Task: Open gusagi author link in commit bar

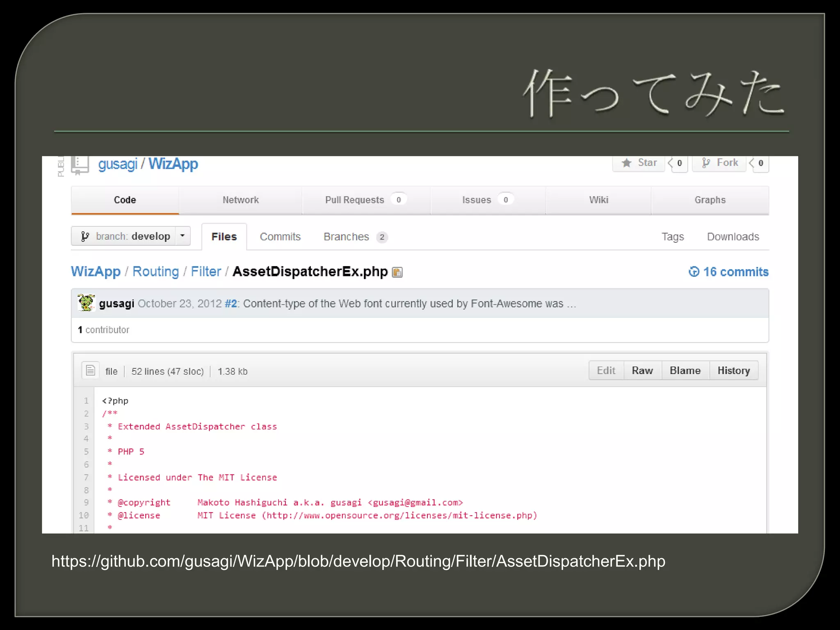Action: [x=116, y=304]
